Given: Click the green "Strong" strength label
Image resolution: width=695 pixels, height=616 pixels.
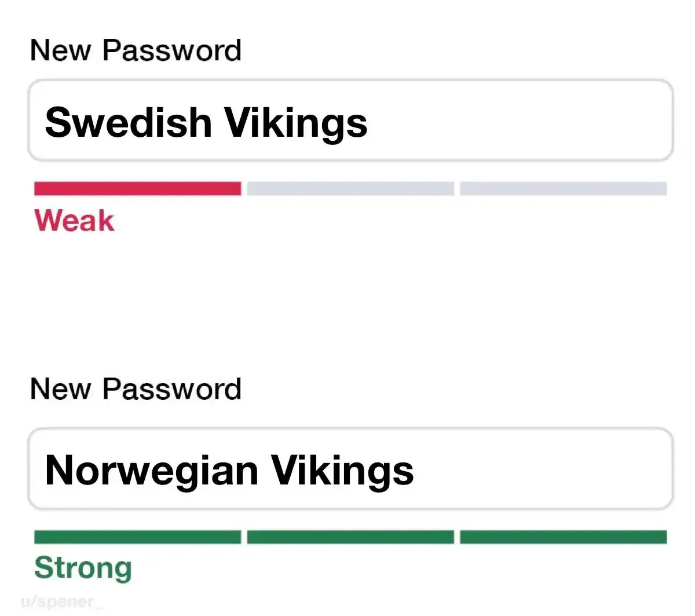Looking at the screenshot, I should pos(83,568).
